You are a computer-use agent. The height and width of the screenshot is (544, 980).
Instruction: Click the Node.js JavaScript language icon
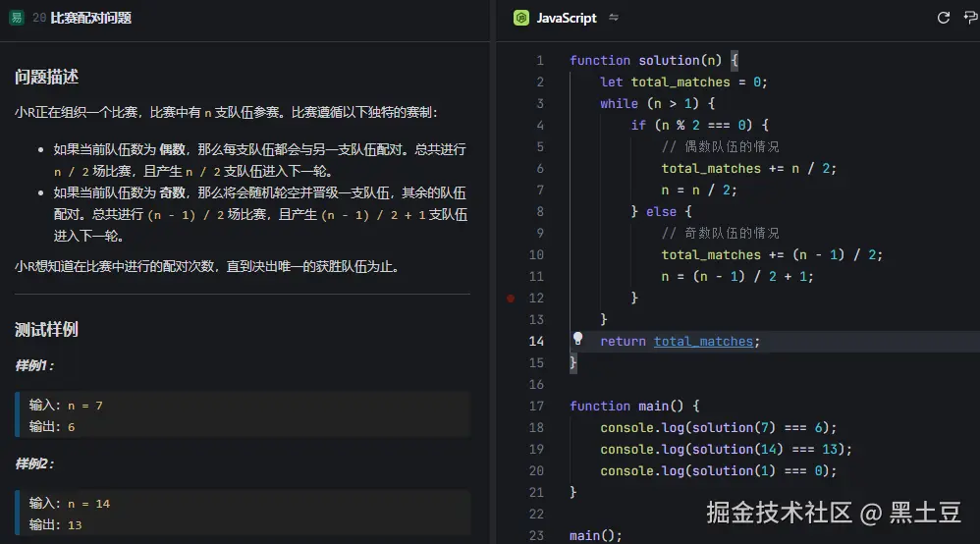coord(520,18)
